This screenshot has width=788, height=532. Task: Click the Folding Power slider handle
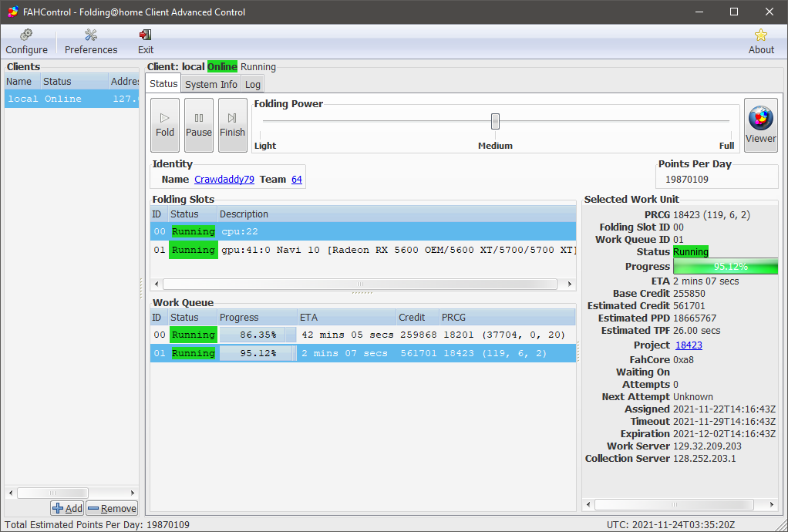pos(496,121)
